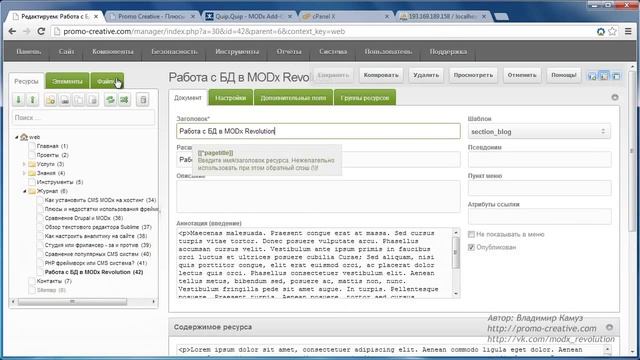This screenshot has height=360, width=640.
Task: Switch to the Файлы tab
Action: pyautogui.click(x=107, y=81)
